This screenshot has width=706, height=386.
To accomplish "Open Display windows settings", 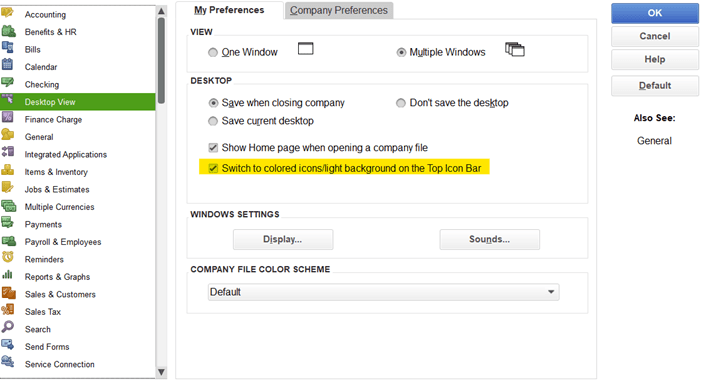I will (283, 239).
